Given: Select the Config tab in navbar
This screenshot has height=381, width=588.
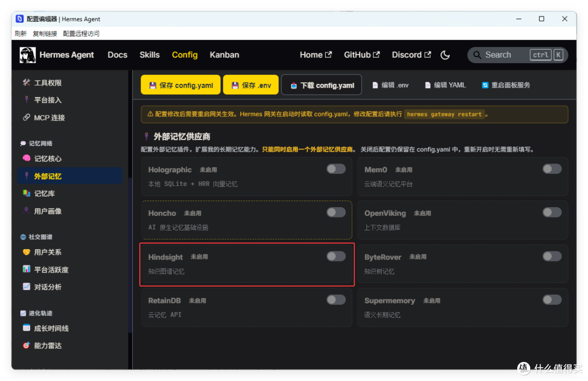Looking at the screenshot, I should 185,55.
